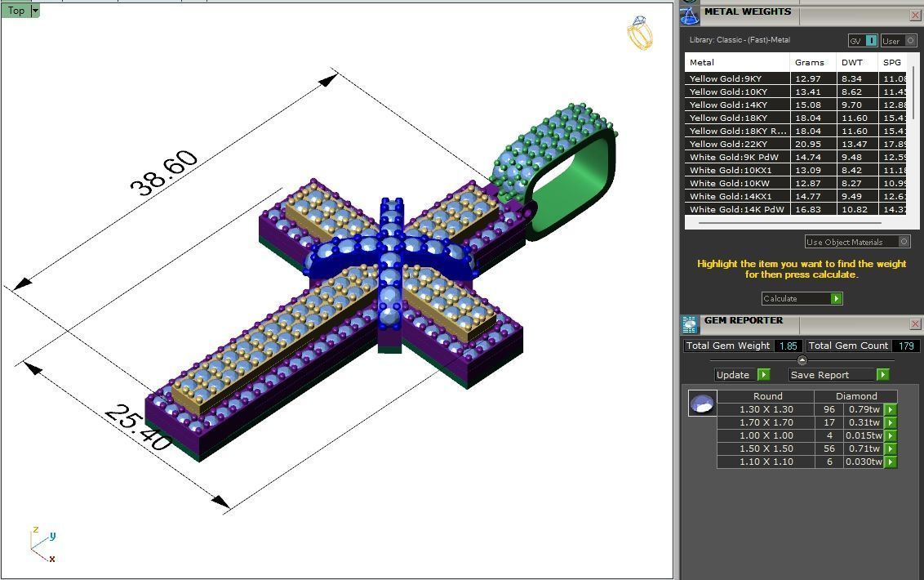This screenshot has height=580, width=924.
Task: Click the Metal column header
Action: click(736, 62)
